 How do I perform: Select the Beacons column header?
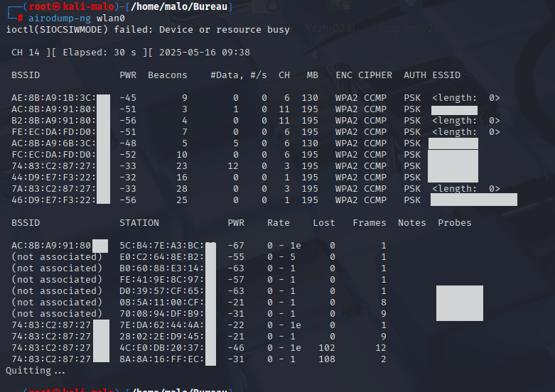point(168,75)
